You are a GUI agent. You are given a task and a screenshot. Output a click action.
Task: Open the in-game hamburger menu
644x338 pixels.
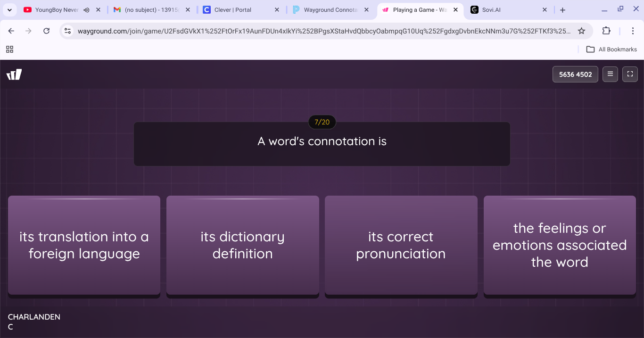[610, 74]
